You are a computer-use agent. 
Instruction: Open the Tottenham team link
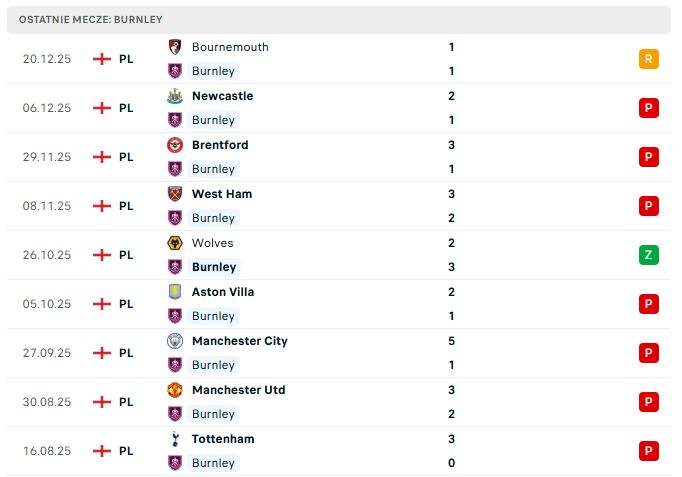[223, 439]
